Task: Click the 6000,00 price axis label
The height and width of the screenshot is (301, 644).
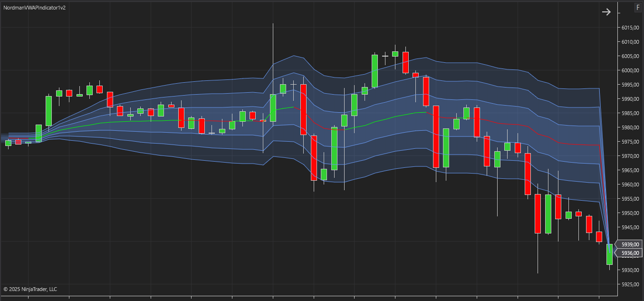Action: click(x=630, y=70)
